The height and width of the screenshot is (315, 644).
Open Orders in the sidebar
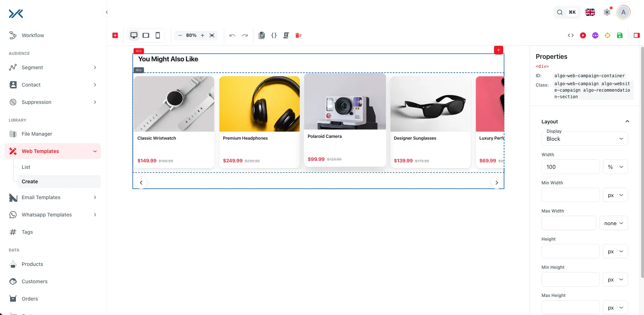coord(53,299)
